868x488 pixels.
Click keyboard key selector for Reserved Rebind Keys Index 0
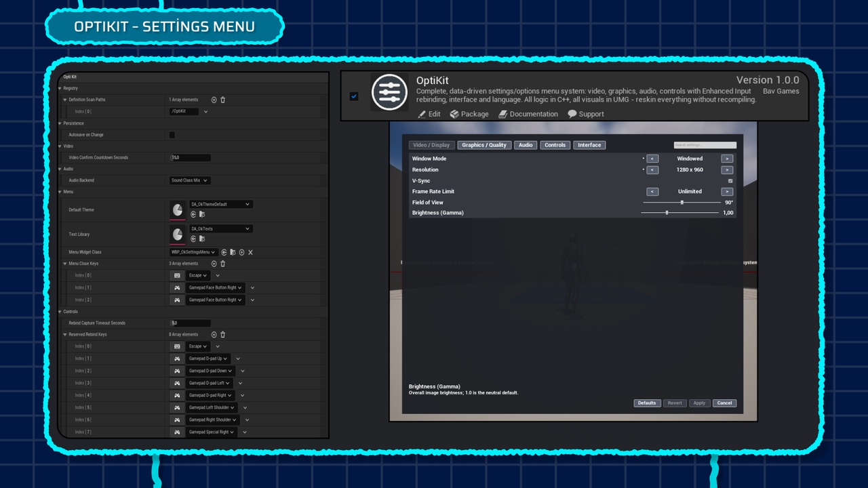pyautogui.click(x=177, y=346)
